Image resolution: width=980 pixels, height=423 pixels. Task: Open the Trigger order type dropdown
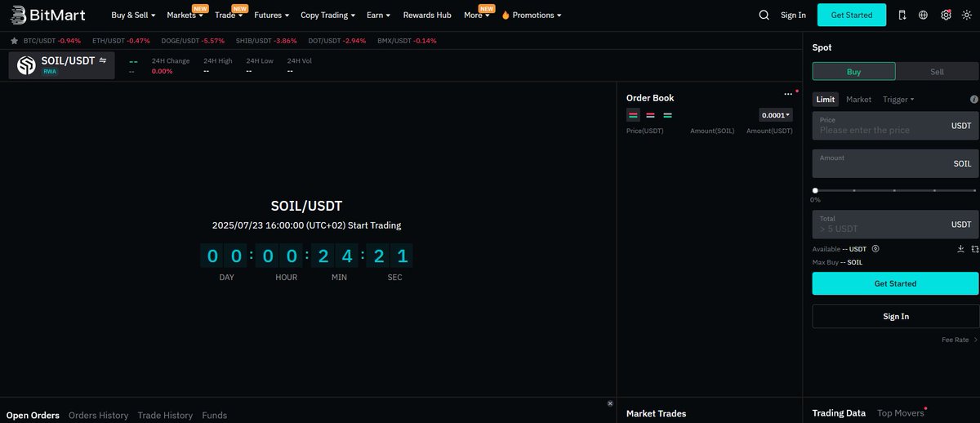(x=898, y=100)
